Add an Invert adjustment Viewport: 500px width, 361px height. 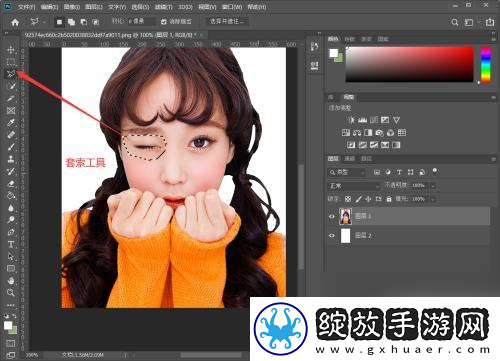coord(351,145)
